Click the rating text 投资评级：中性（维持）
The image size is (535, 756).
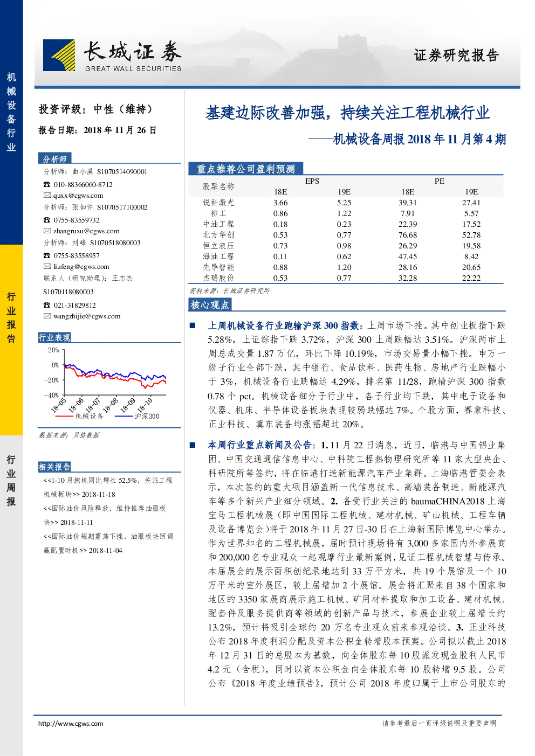click(x=97, y=109)
